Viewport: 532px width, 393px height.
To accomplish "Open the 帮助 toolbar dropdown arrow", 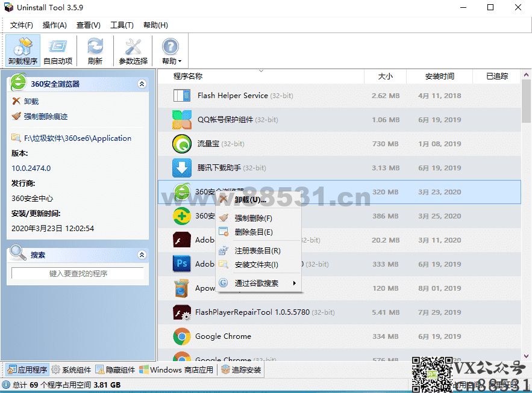I will (180, 61).
